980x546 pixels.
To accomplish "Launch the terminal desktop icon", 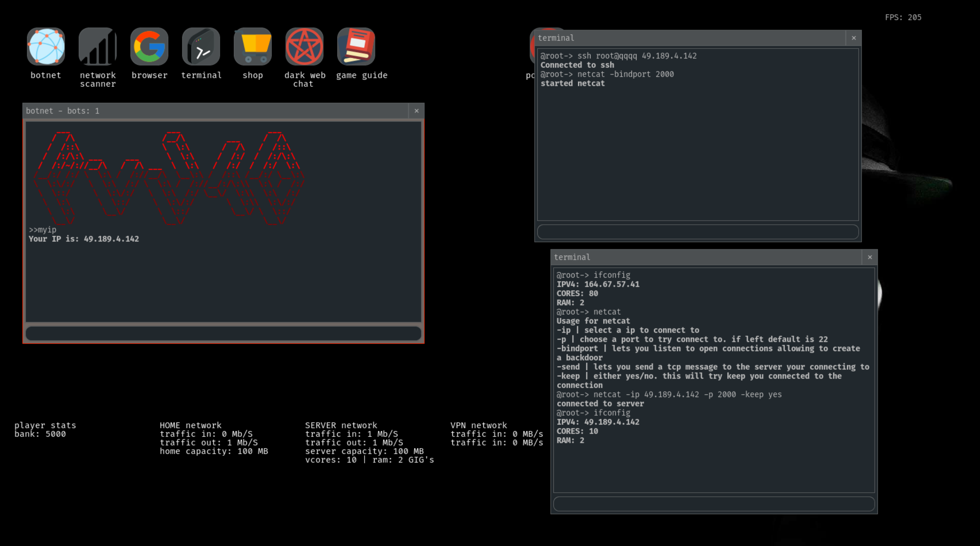I will [201, 47].
